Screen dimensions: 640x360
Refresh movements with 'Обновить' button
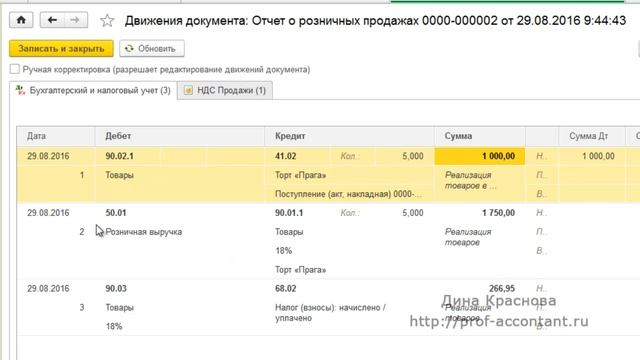pos(152,49)
